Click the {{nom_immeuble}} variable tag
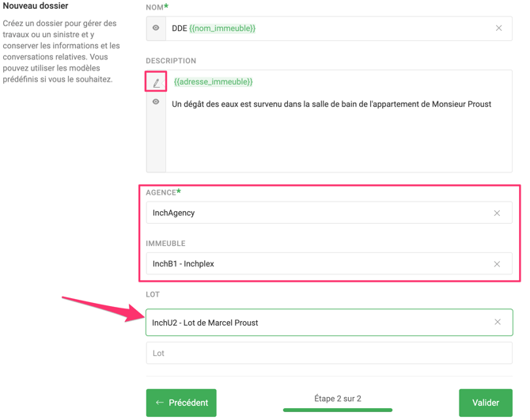The height and width of the screenshot is (420, 530). point(222,28)
